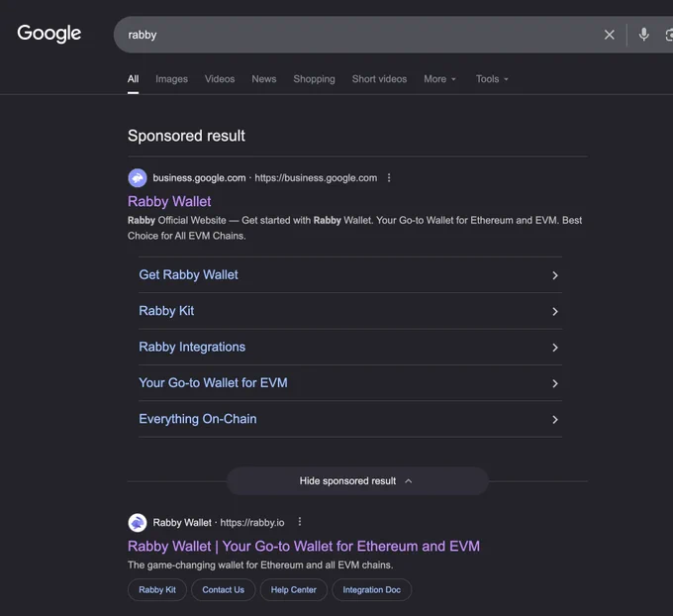Image resolution: width=673 pixels, height=616 pixels.
Task: Click chevron on Get Rabby Wallet row
Action: [x=555, y=275]
